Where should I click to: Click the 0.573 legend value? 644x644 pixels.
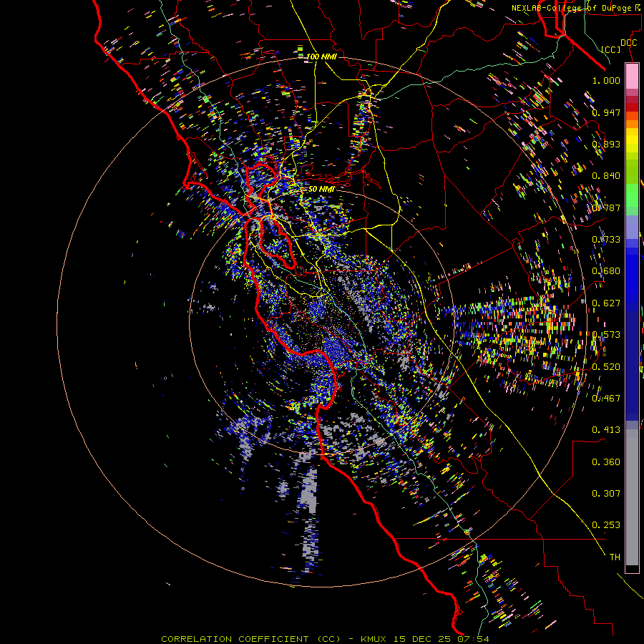coord(606,335)
